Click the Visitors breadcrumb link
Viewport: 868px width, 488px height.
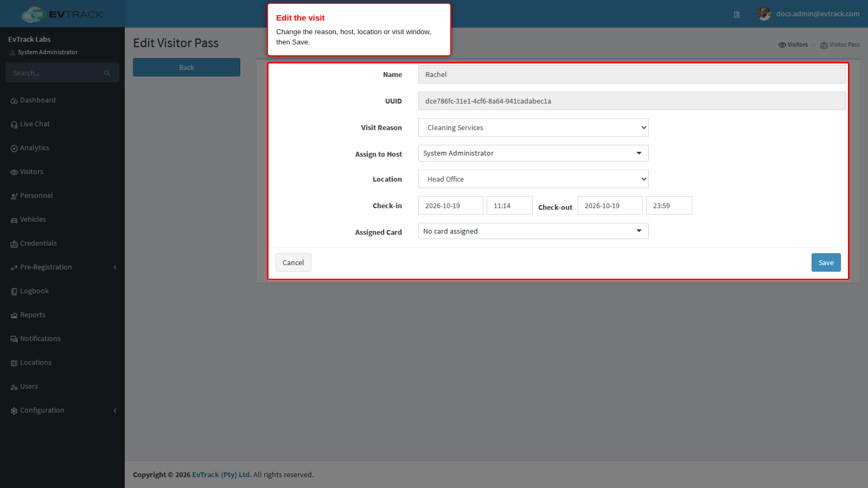(x=793, y=44)
